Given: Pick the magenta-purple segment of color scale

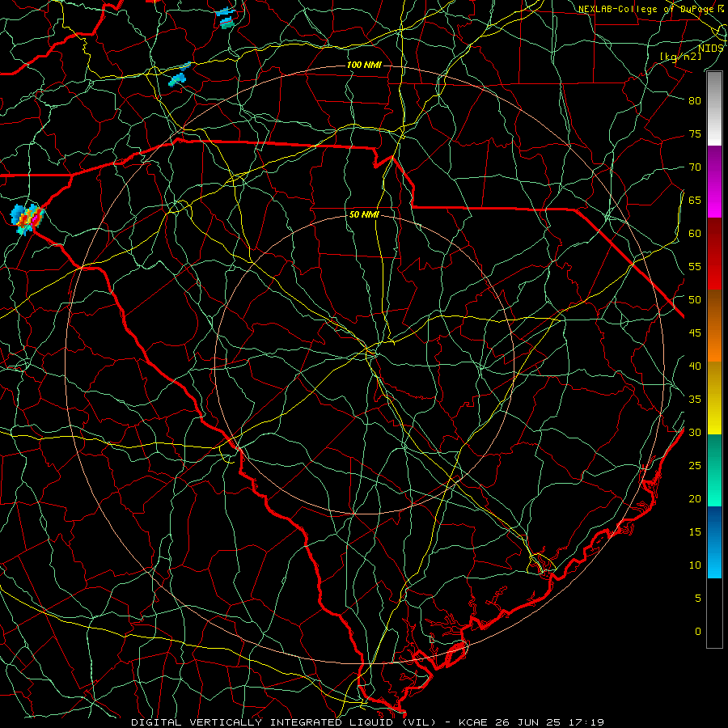Looking at the screenshot, I should [x=714, y=181].
